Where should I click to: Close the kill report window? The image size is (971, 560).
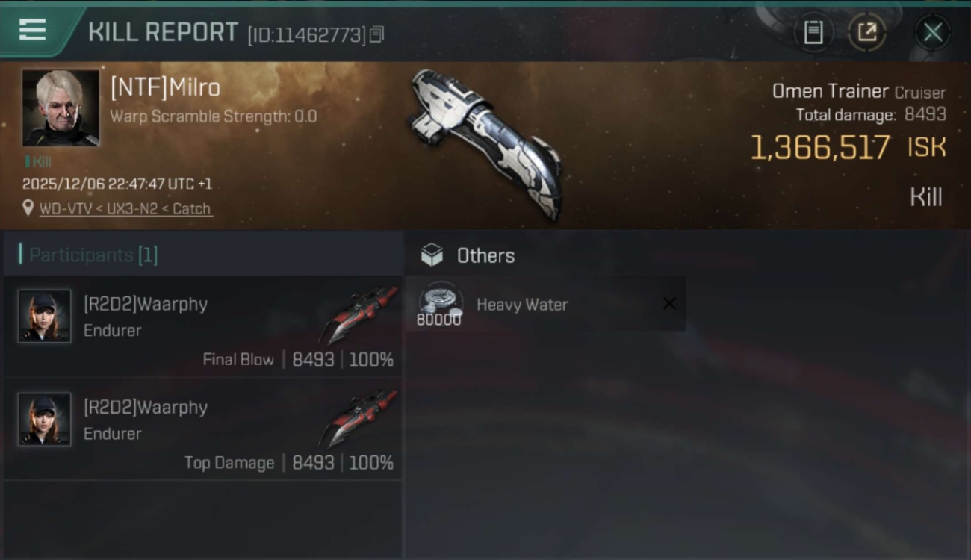(x=933, y=32)
